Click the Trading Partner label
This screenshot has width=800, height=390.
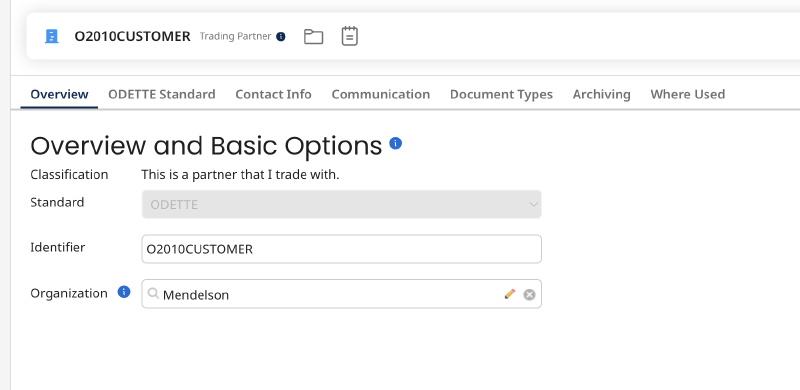click(235, 37)
